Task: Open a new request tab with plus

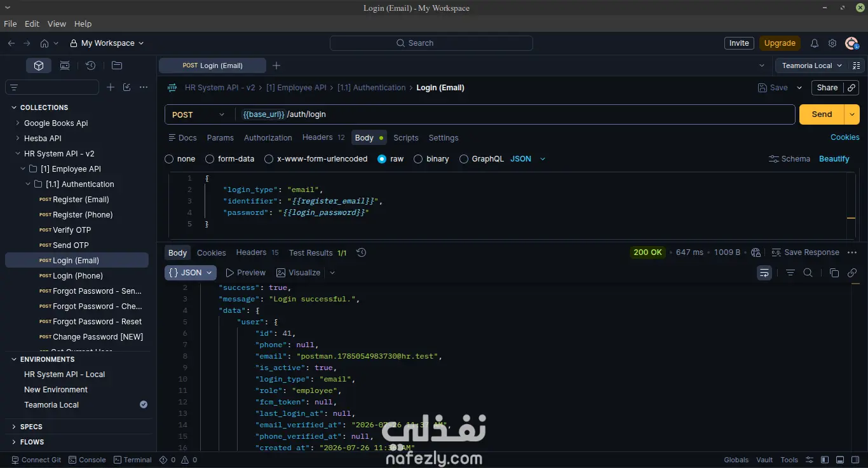Action: point(276,65)
